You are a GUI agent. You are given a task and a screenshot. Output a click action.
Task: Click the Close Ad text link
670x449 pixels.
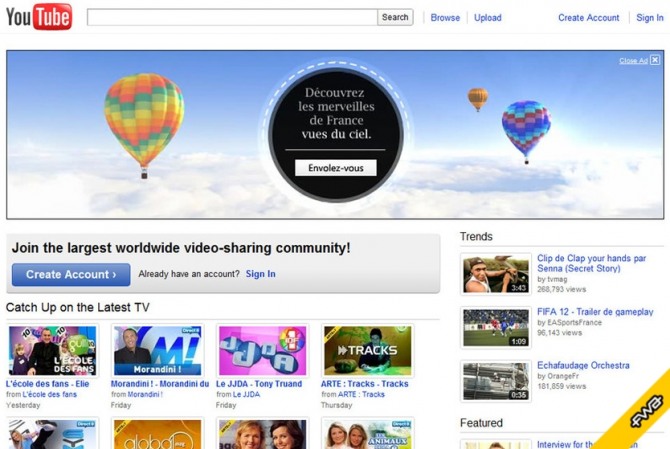tap(633, 61)
